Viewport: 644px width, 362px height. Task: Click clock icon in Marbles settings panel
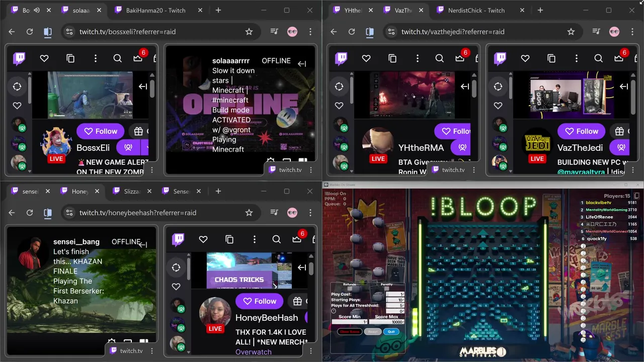click(334, 311)
